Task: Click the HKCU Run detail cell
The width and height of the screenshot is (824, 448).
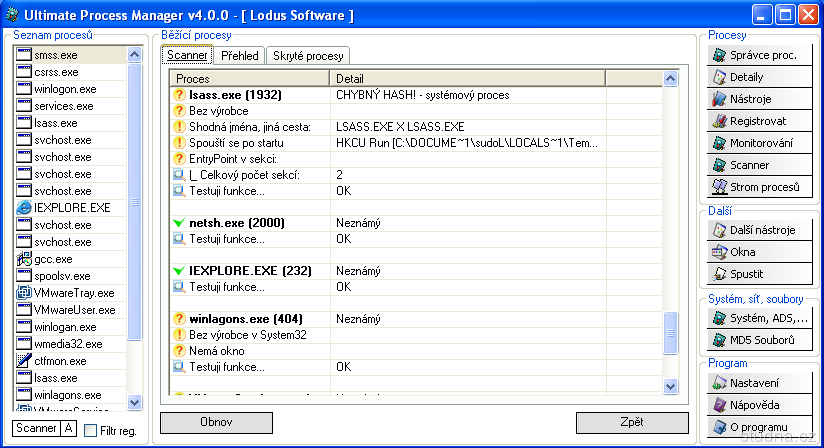Action: [468, 143]
